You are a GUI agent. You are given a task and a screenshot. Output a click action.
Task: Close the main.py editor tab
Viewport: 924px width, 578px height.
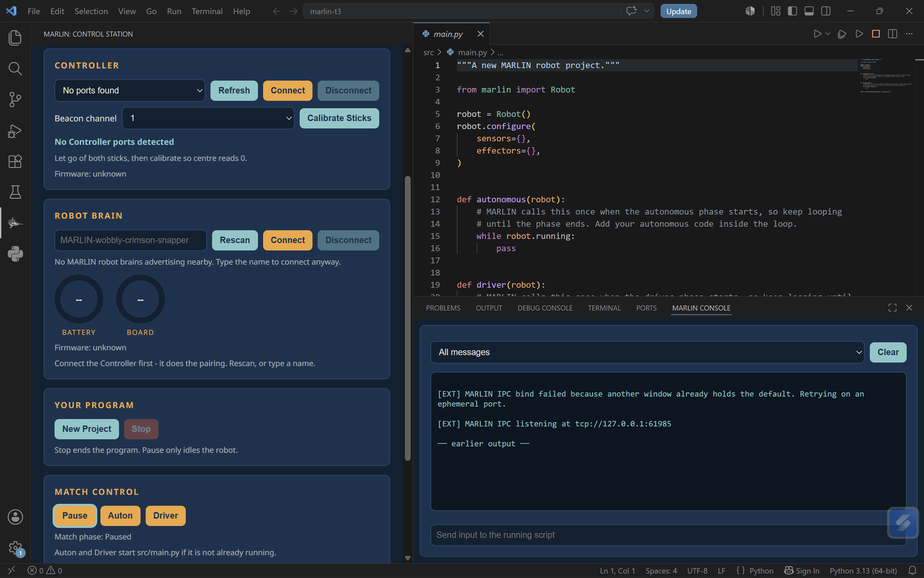tap(481, 34)
